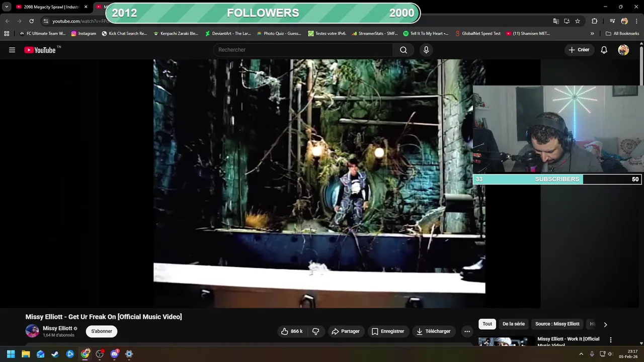Open FC Ultimate Team bookmark
Image resolution: width=644 pixels, height=362 pixels.
pos(42,34)
